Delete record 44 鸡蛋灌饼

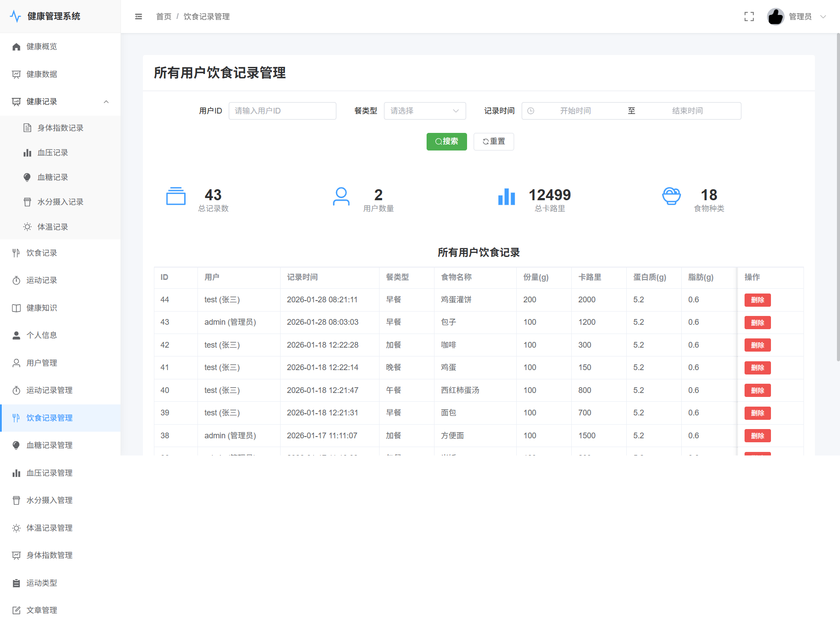pyautogui.click(x=757, y=300)
